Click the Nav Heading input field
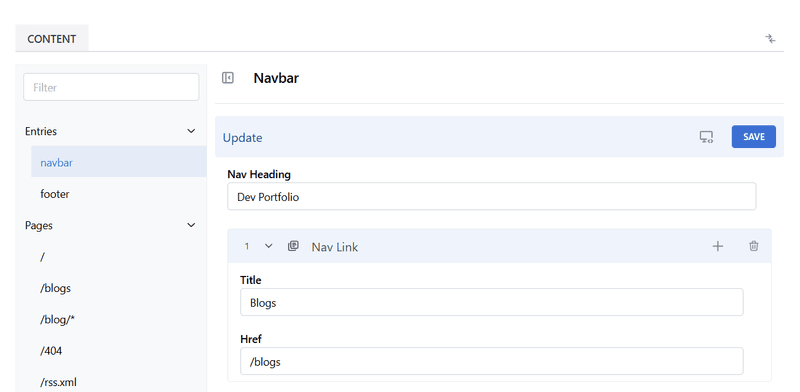The height and width of the screenshot is (392, 800). [491, 197]
